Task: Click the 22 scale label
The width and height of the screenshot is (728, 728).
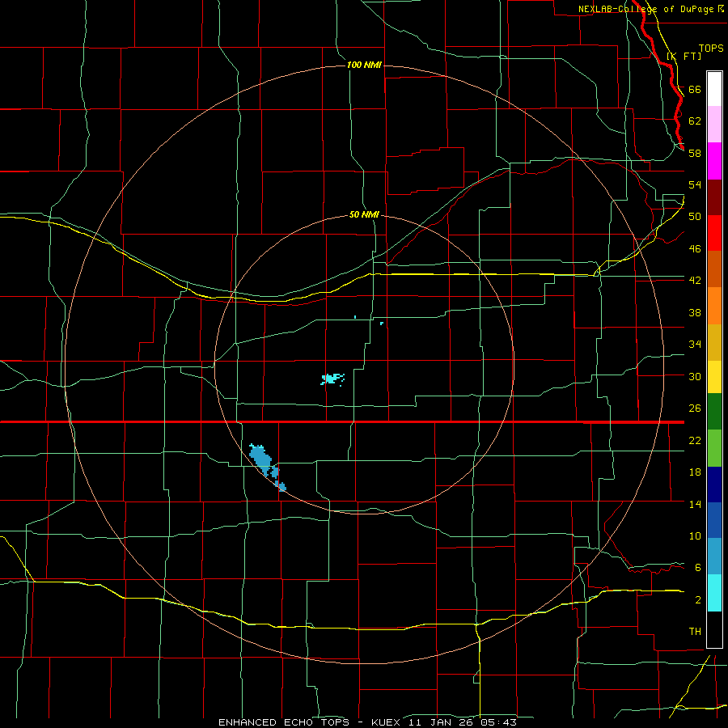Action: (695, 440)
